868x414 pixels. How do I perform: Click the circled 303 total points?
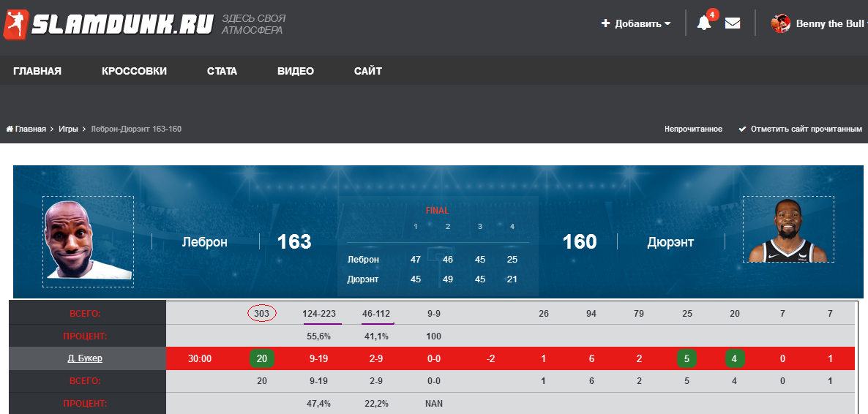pyautogui.click(x=262, y=313)
